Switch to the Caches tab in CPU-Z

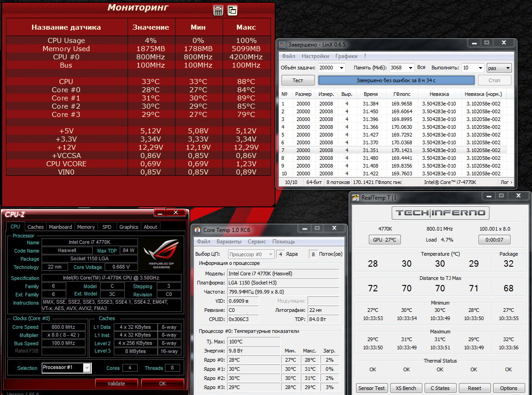36,227
